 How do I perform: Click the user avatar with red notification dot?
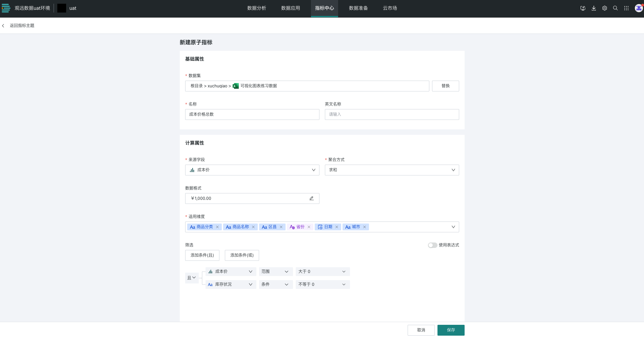point(638,8)
